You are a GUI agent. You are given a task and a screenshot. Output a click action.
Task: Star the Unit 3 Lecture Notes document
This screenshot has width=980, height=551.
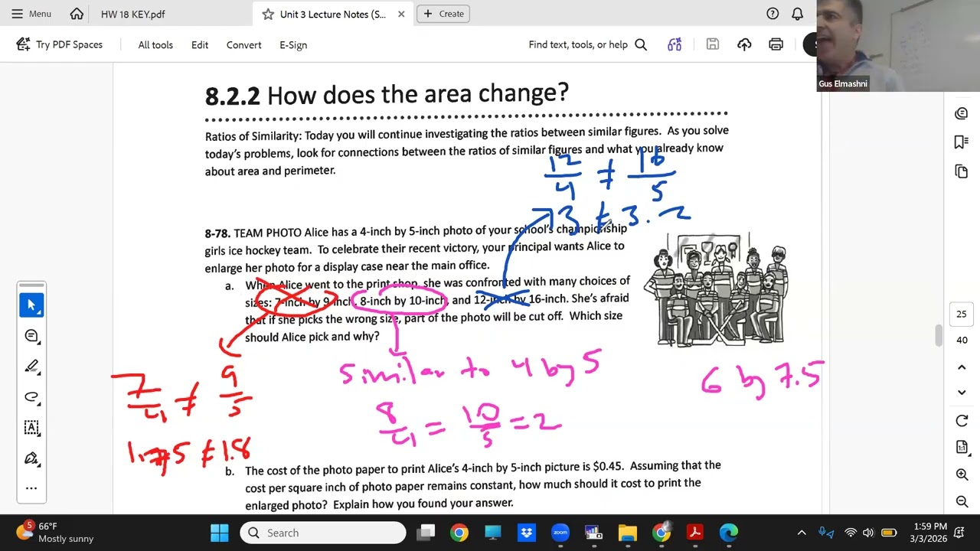pyautogui.click(x=268, y=14)
